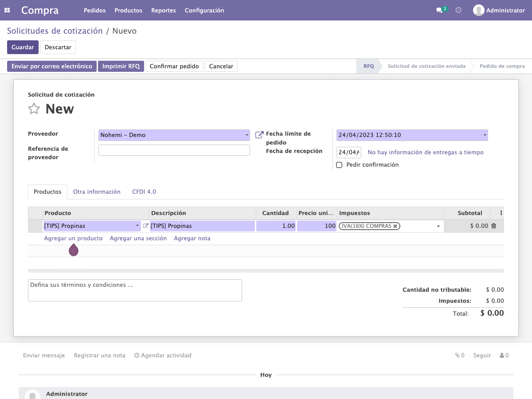Screen dimensions: 532x399
Task: Open the column options kebab icon
Action: point(501,213)
